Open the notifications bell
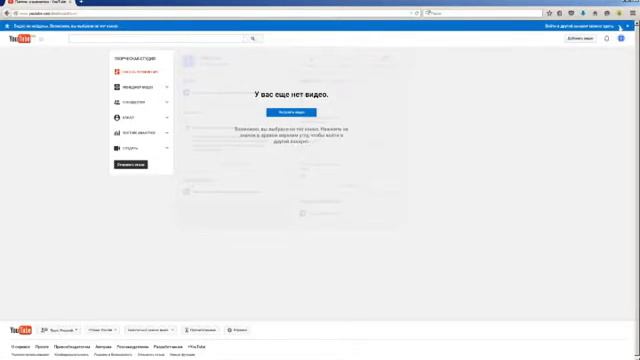640x360 pixels. click(607, 38)
